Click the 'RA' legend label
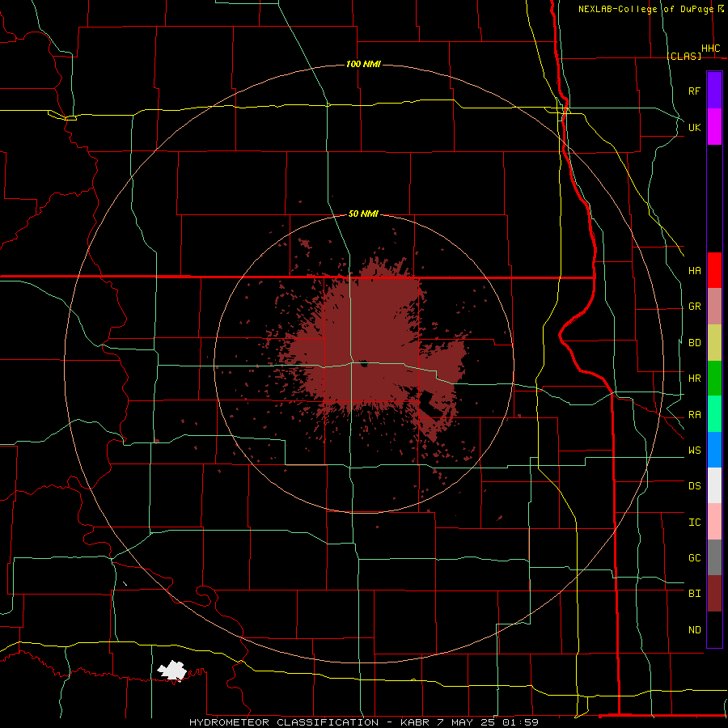The image size is (728, 728). point(694,415)
